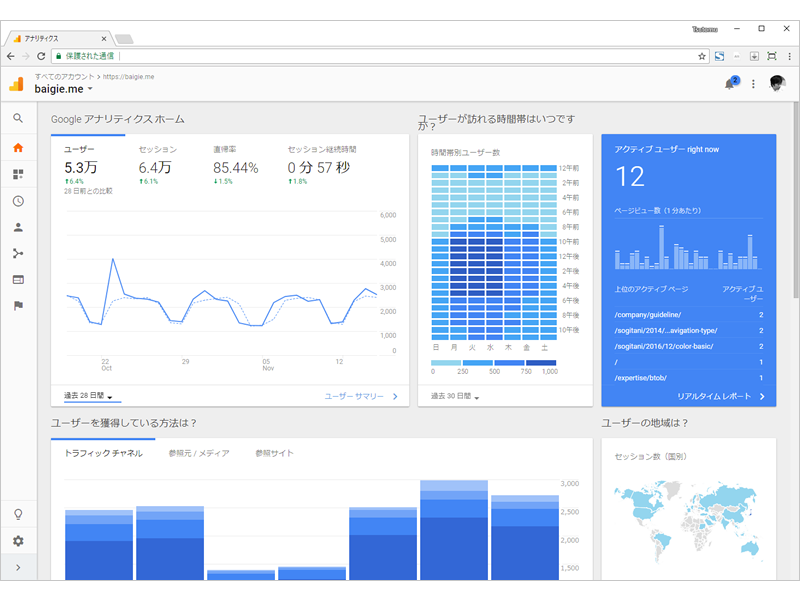Expand the sidebar with bottom chevron

(18, 567)
